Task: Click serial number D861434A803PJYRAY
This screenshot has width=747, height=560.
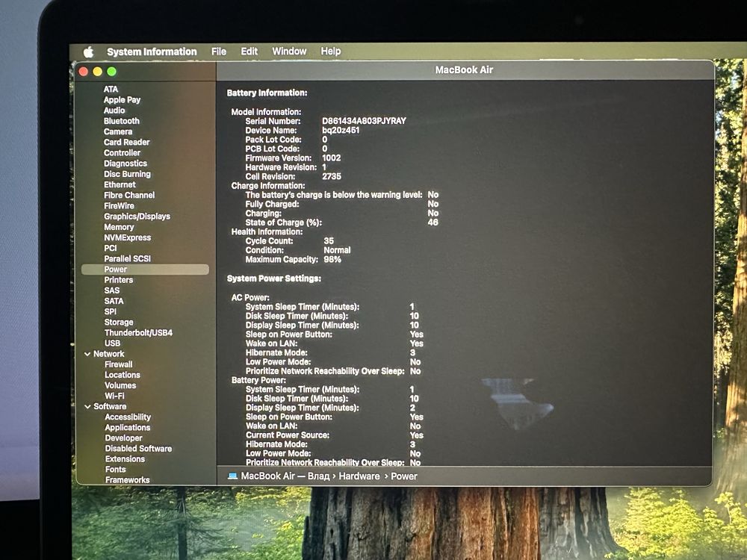Action: point(364,121)
